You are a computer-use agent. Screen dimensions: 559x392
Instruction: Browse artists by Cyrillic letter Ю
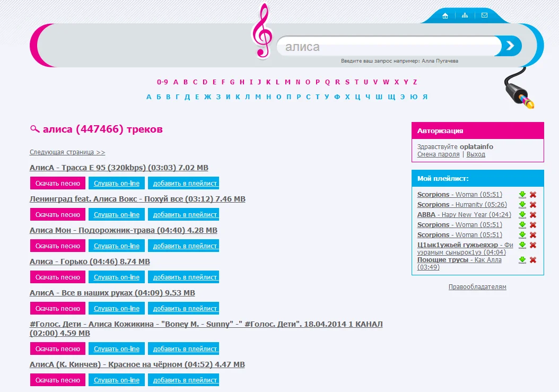pyautogui.click(x=414, y=97)
